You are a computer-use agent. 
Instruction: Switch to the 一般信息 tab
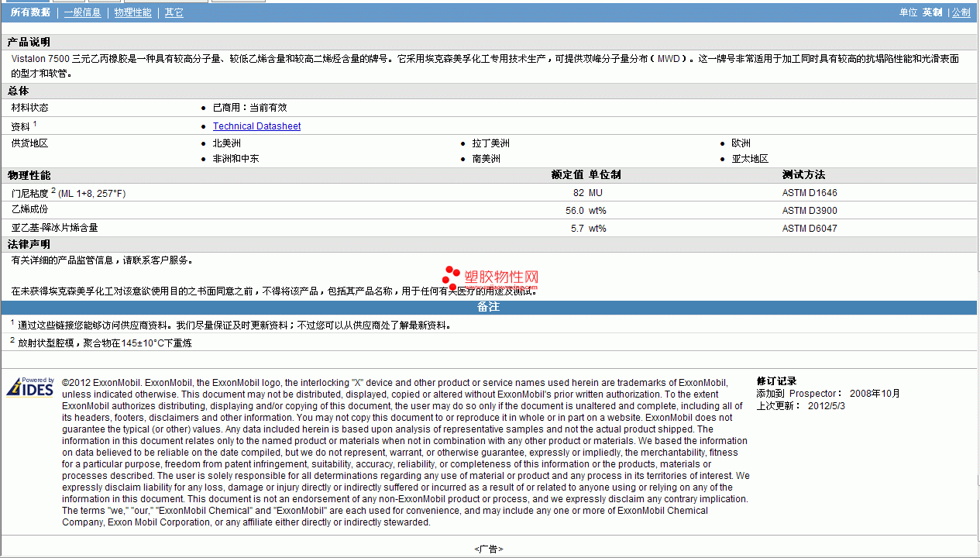(82, 12)
